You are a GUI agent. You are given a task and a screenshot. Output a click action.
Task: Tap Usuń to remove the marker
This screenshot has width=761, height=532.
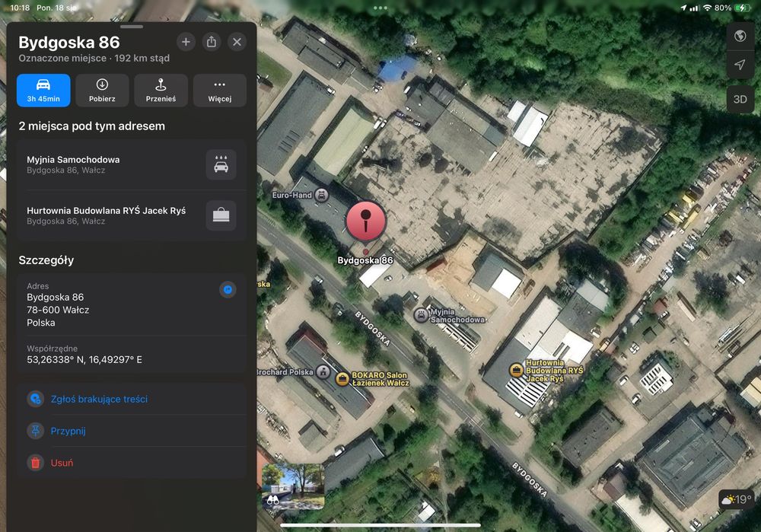pos(62,463)
